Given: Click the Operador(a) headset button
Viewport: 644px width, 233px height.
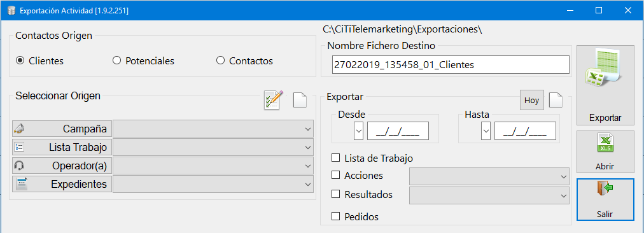Looking at the screenshot, I should click(x=62, y=166).
